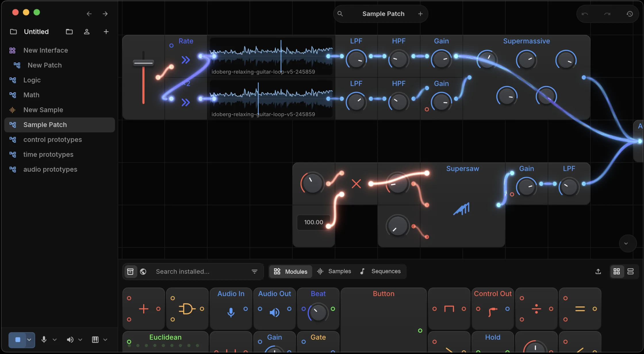Select the Euclidean module
Screen dimensions: 644x354
166,342
